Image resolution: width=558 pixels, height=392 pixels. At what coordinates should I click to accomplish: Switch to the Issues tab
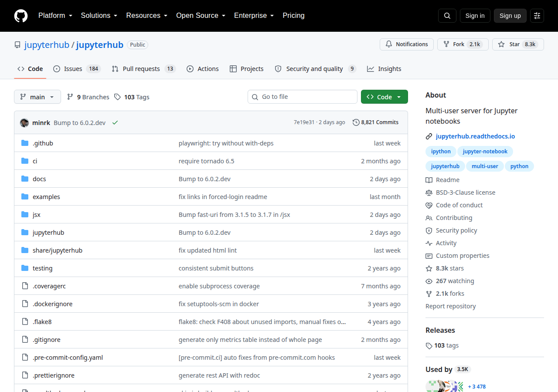(77, 69)
